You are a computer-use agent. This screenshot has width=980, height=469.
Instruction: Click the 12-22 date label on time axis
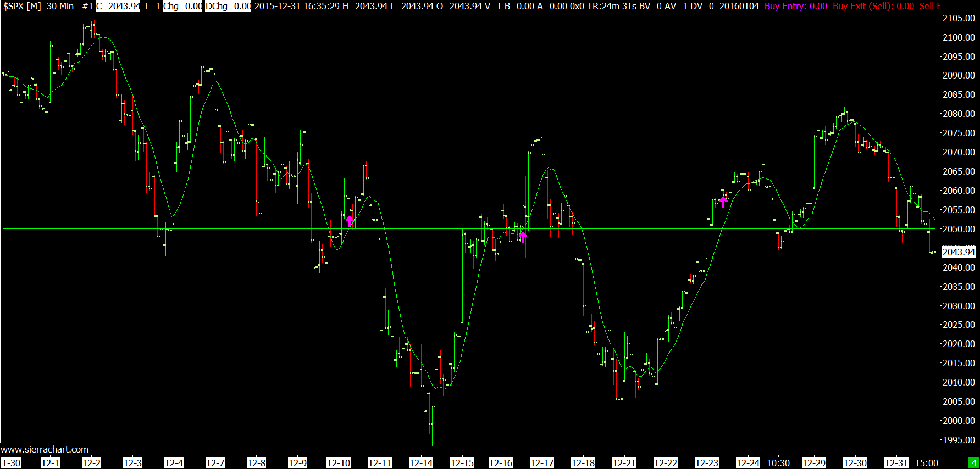[666, 463]
